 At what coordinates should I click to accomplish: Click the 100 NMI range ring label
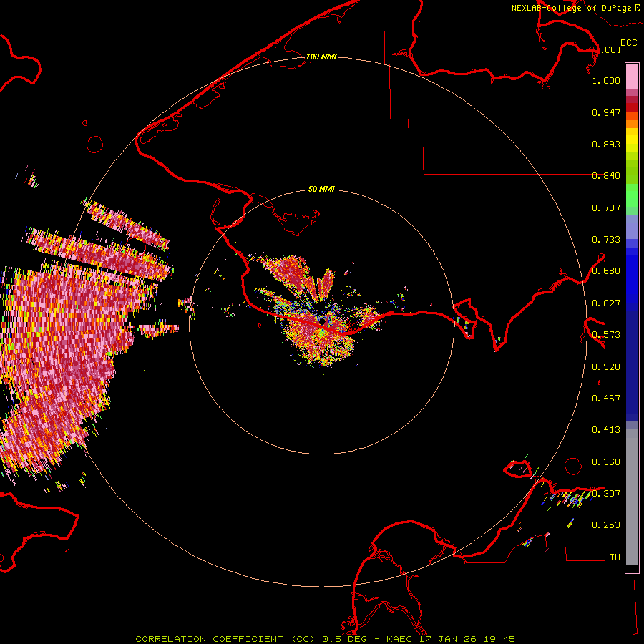[321, 57]
